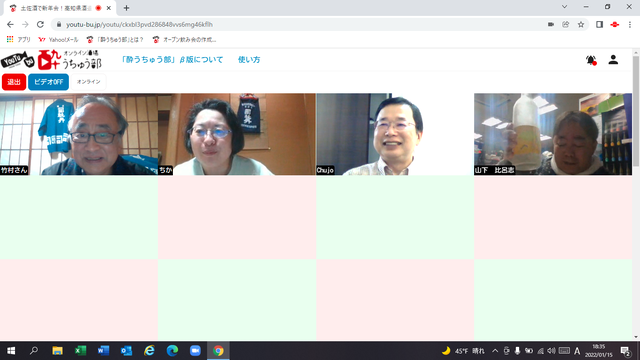Open Excel from taskbar
640x360 pixels.
click(80, 351)
